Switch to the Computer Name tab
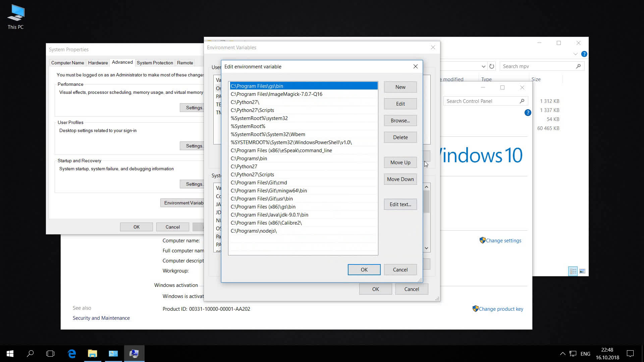This screenshot has height=362, width=644. coord(67,63)
